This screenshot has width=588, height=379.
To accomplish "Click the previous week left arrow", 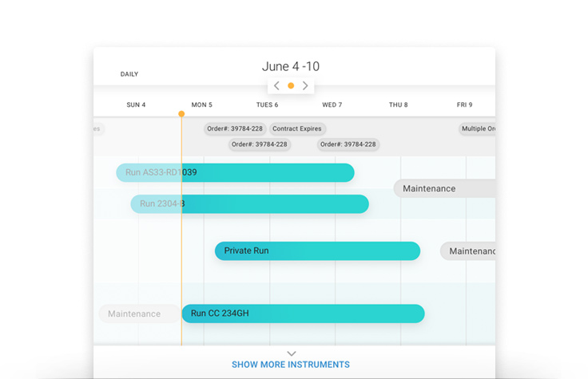I will (276, 86).
